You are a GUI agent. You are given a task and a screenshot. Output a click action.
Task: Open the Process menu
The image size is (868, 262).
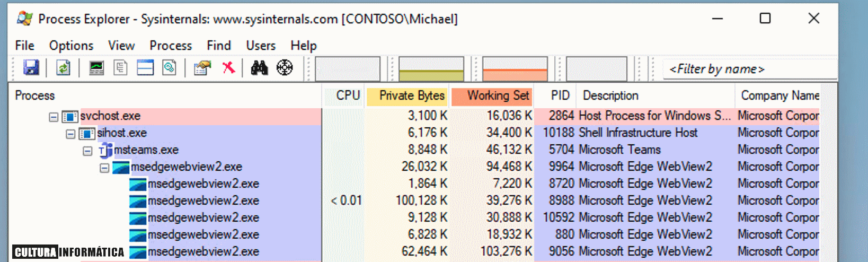click(x=171, y=46)
